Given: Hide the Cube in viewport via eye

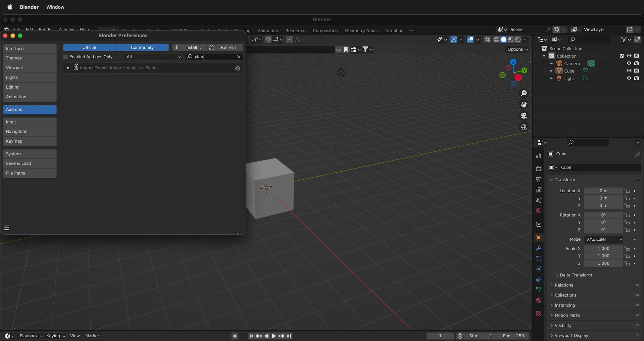Looking at the screenshot, I should 629,71.
